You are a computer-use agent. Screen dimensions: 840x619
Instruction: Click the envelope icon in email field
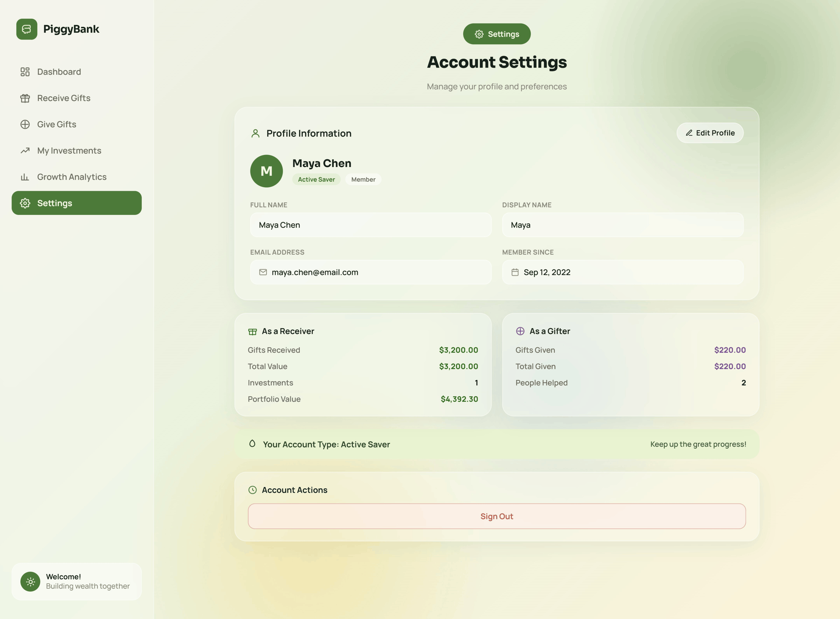point(263,272)
